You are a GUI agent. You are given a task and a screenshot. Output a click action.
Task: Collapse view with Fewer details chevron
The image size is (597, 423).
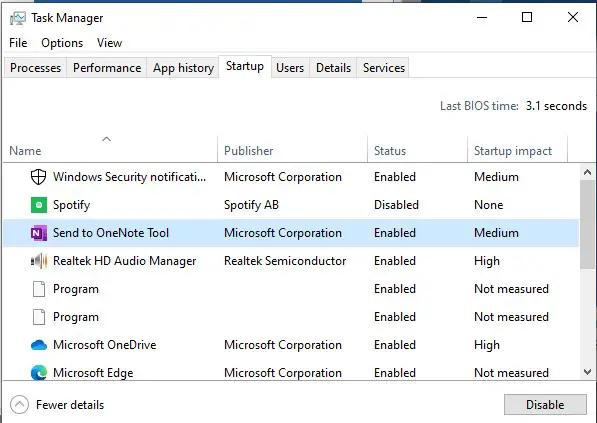(x=19, y=404)
